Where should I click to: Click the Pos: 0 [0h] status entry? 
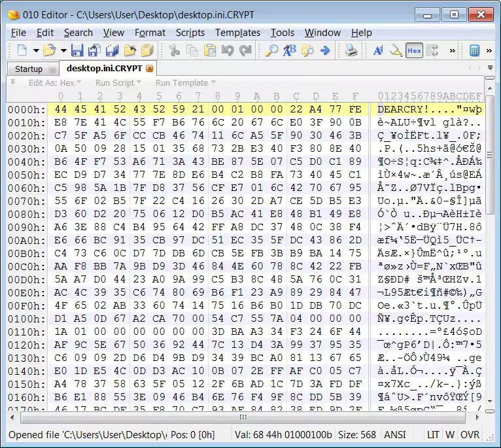193,435
